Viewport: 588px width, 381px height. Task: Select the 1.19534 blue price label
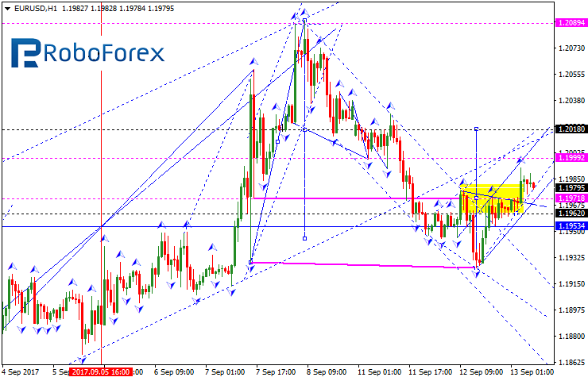571,226
